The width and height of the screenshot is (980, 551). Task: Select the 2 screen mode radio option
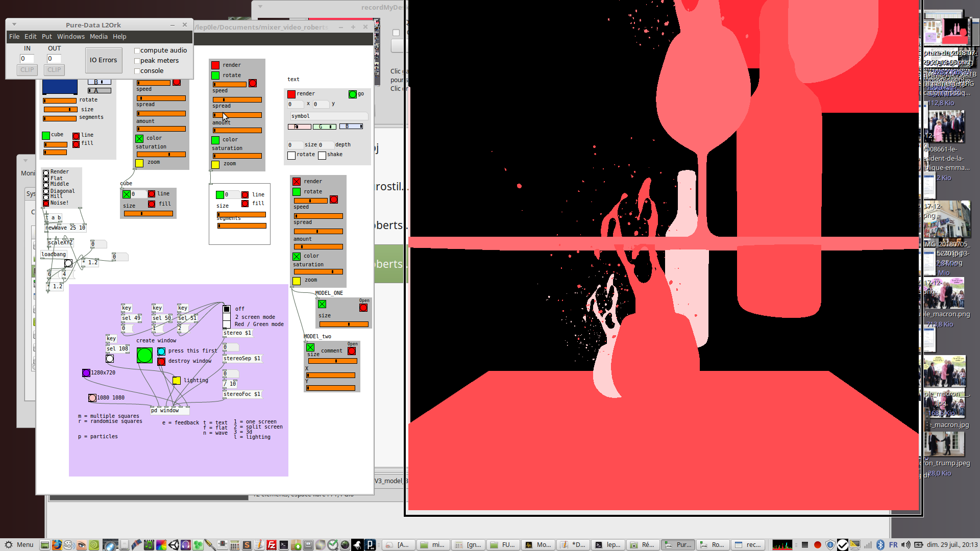pos(227,317)
